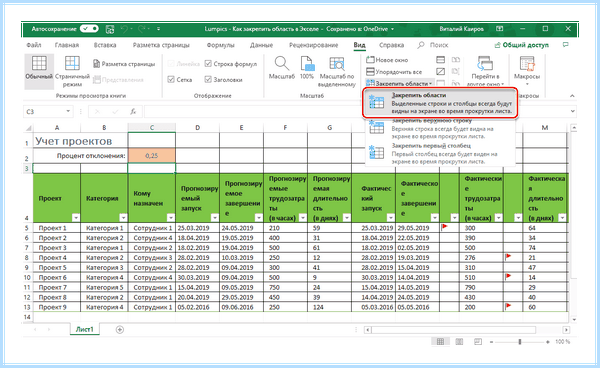Select the Обычный view icon
Viewport: 600px width, 368px height.
coord(39,64)
